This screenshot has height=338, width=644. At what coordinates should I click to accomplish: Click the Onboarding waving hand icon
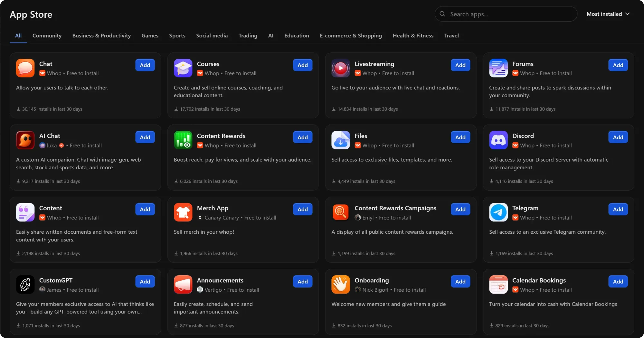pos(340,284)
